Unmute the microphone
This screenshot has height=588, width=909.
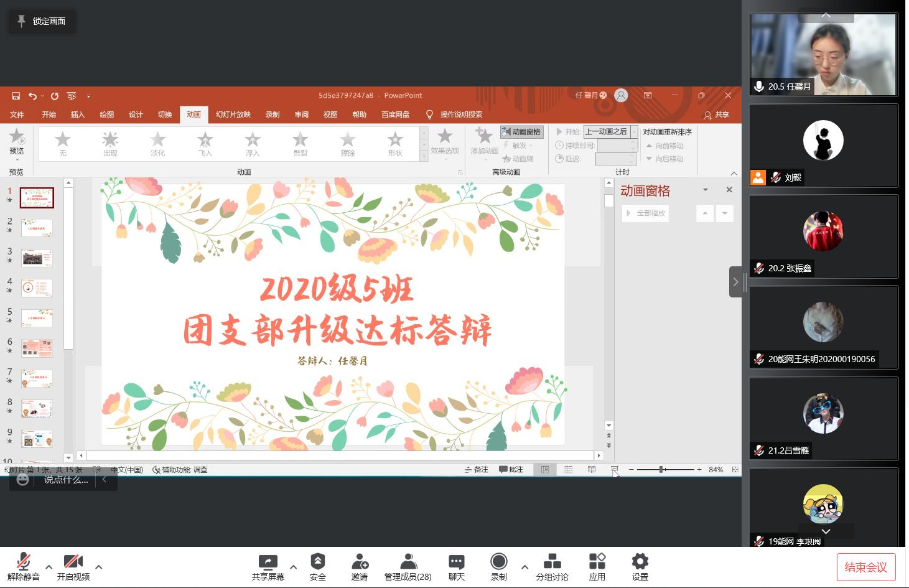(23, 562)
